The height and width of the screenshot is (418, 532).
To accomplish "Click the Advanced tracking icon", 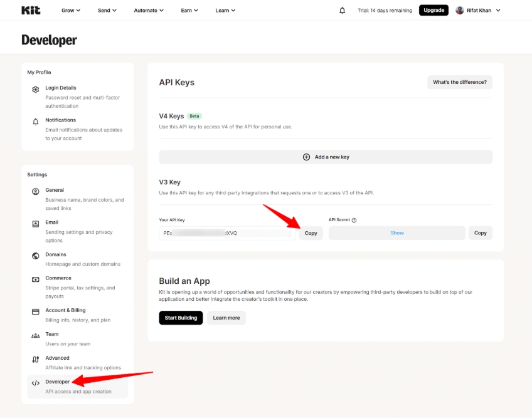I will pos(36,359).
